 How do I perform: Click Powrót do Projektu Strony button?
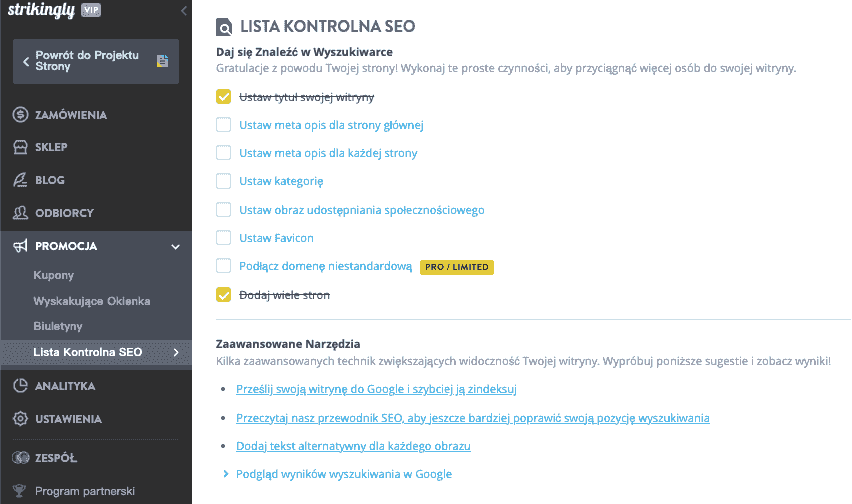(x=96, y=61)
